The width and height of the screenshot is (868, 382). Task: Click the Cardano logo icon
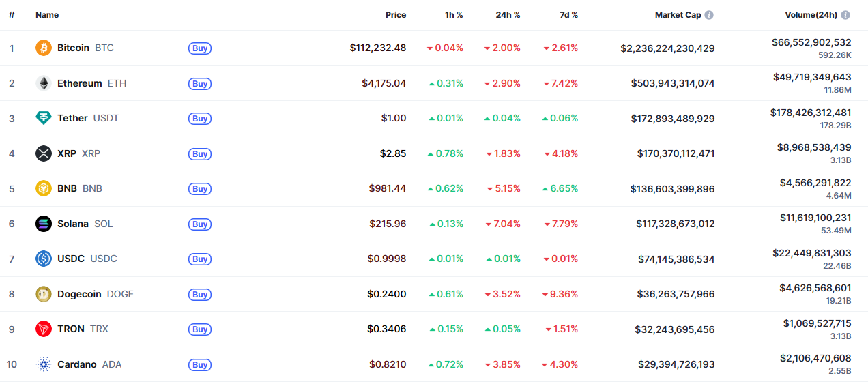coord(44,364)
